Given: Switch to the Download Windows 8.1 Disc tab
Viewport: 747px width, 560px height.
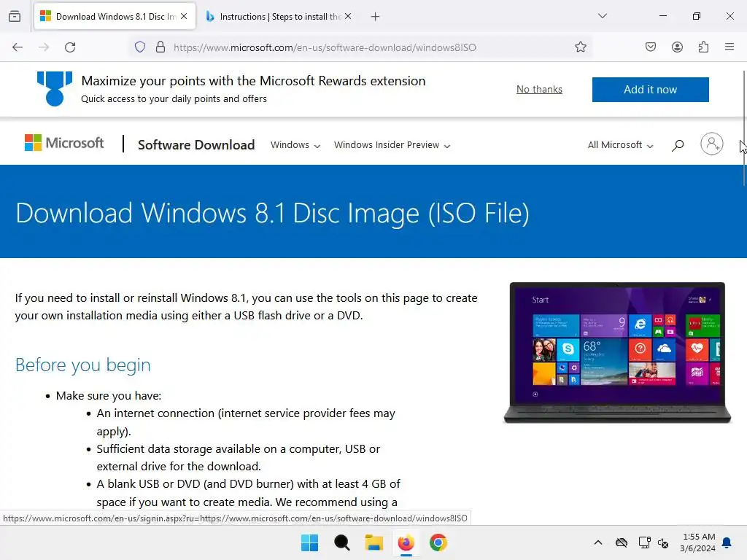Looking at the screenshot, I should [x=115, y=17].
